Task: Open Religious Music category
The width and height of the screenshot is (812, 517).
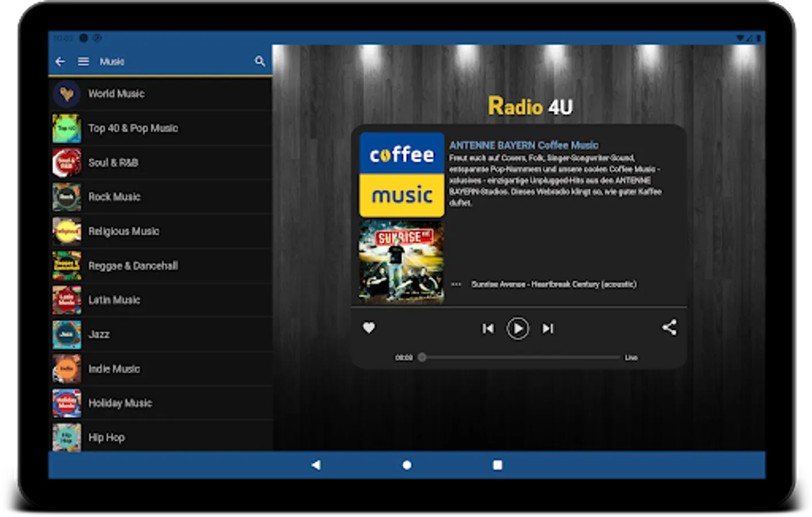Action: click(160, 232)
